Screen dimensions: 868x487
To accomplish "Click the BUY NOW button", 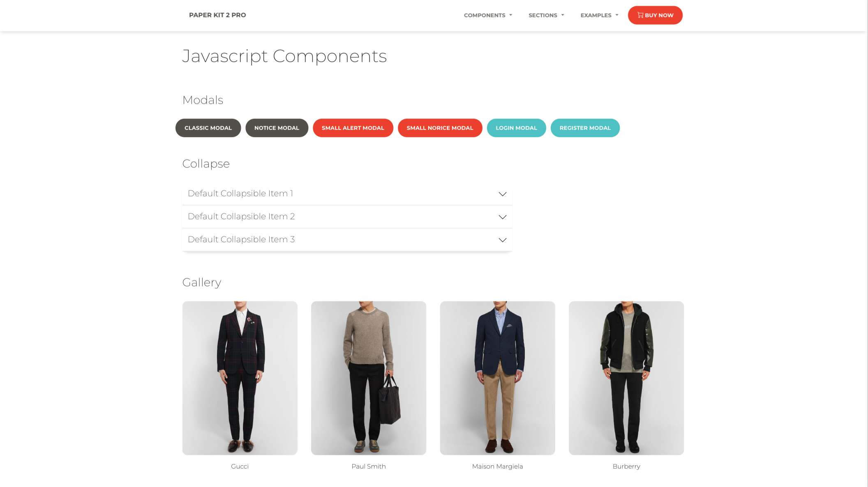I will tap(655, 15).
